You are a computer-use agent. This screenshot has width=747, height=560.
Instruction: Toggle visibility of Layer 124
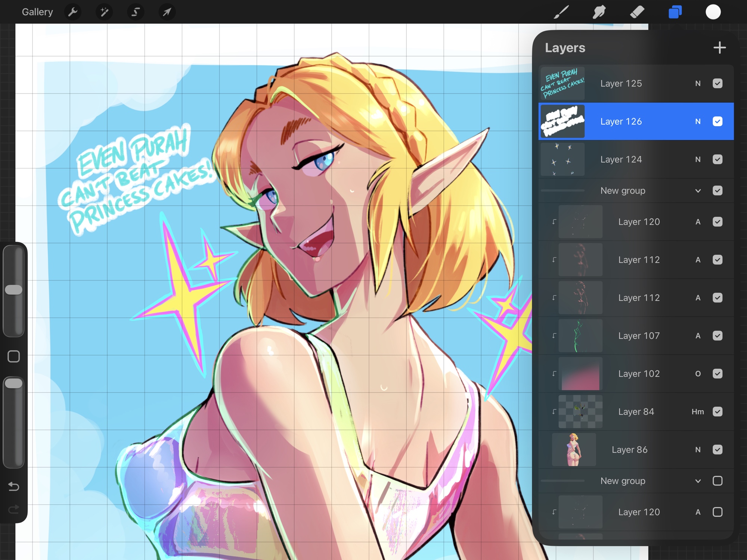pos(717,159)
